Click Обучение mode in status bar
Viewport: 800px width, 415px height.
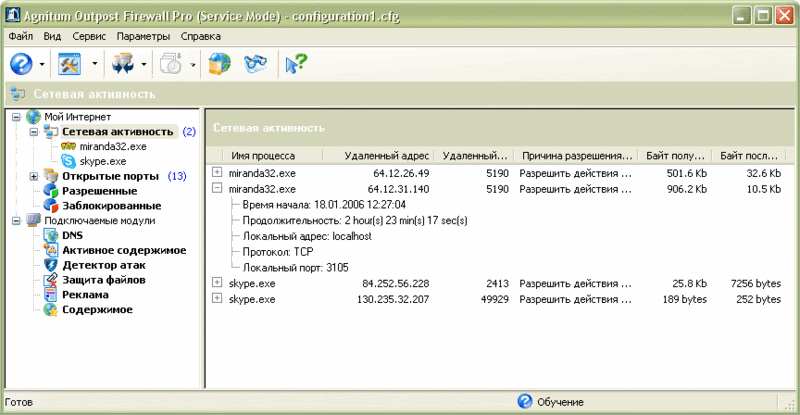click(560, 402)
